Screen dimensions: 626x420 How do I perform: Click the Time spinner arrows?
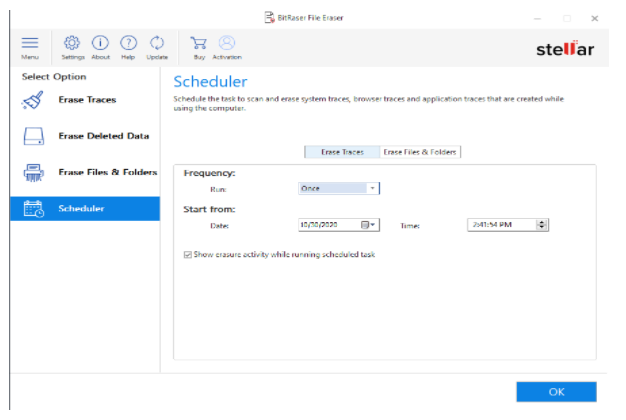pos(542,225)
